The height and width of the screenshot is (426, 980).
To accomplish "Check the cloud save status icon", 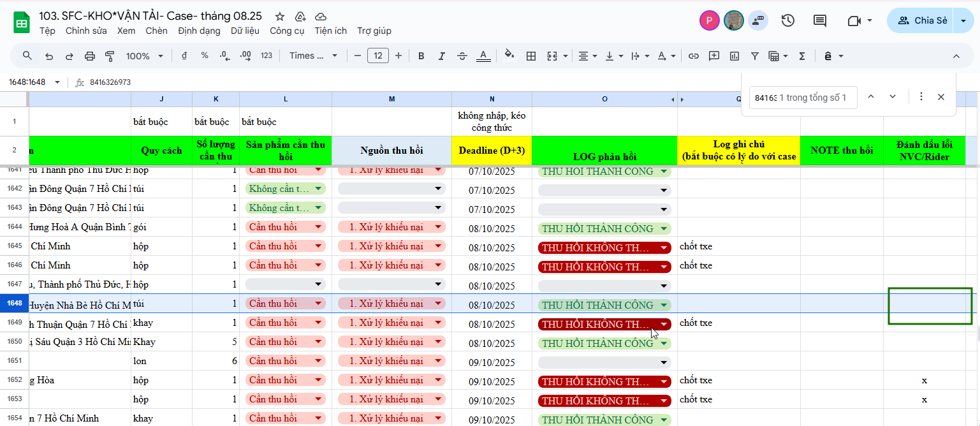I will point(321,17).
